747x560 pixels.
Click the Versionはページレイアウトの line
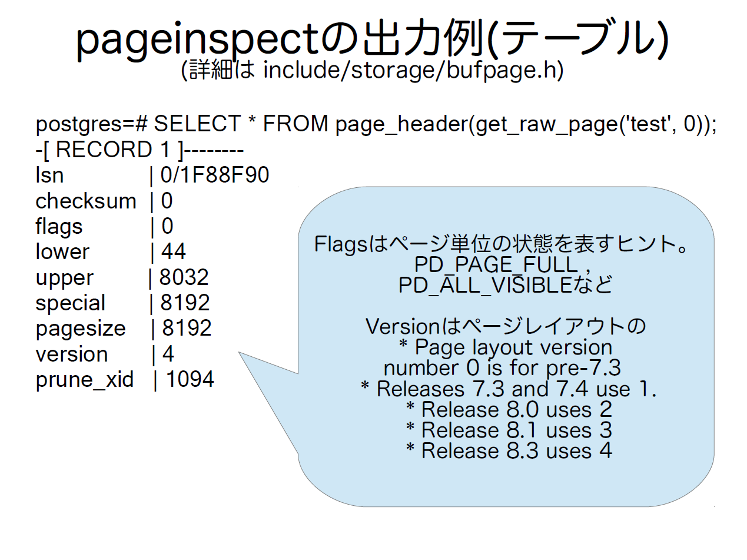[506, 326]
